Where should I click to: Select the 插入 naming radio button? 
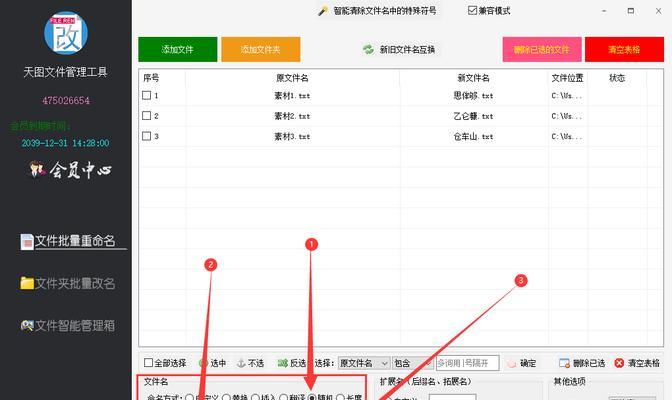(x=255, y=398)
